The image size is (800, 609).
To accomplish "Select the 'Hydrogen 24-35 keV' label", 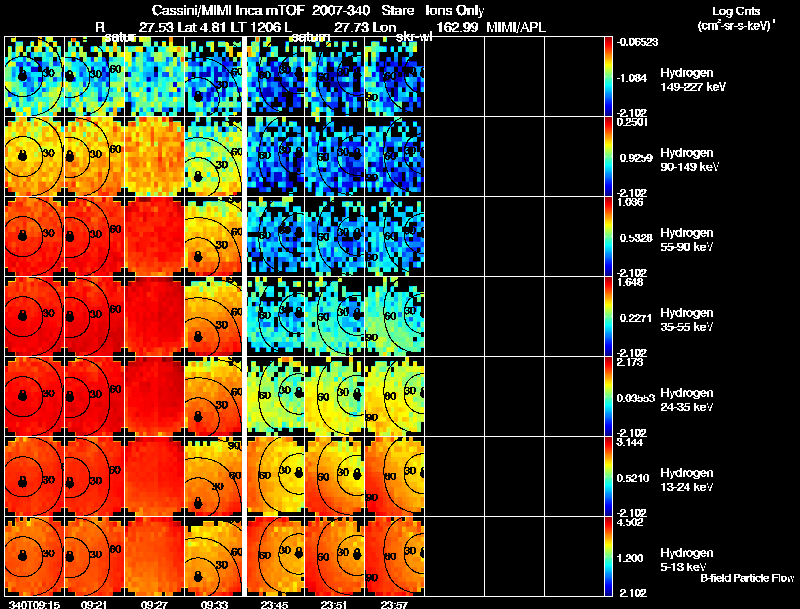I will pyautogui.click(x=687, y=400).
